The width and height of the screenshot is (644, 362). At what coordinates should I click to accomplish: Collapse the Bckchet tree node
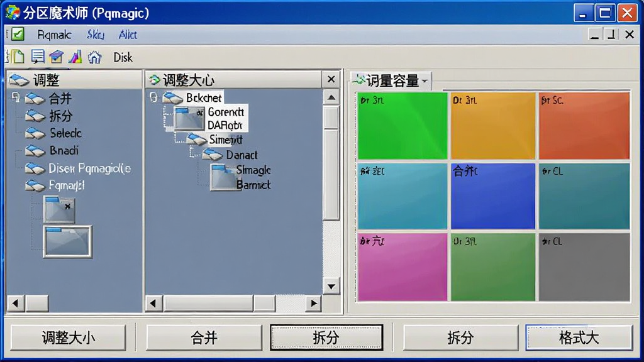(x=153, y=97)
